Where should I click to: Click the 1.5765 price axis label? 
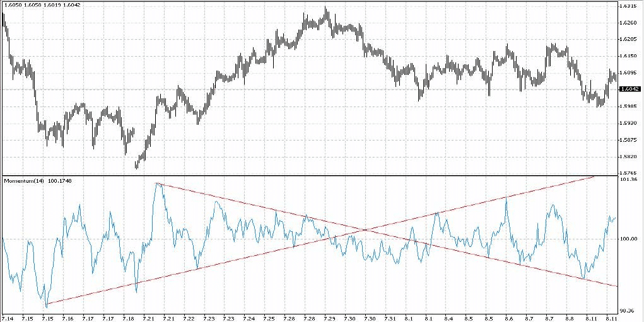pyautogui.click(x=628, y=173)
